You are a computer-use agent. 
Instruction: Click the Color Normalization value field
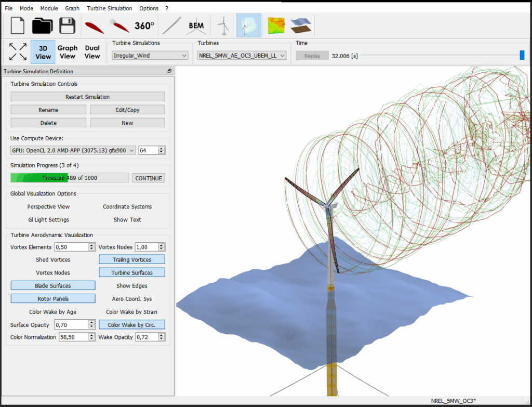tap(74, 337)
